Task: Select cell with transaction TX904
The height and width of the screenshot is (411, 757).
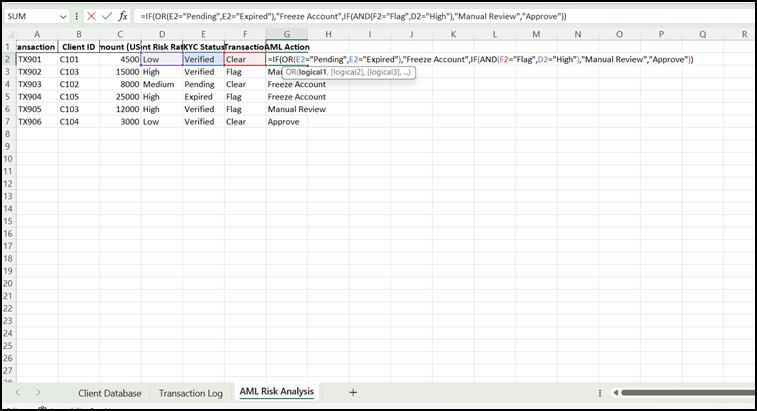Action: pyautogui.click(x=37, y=97)
